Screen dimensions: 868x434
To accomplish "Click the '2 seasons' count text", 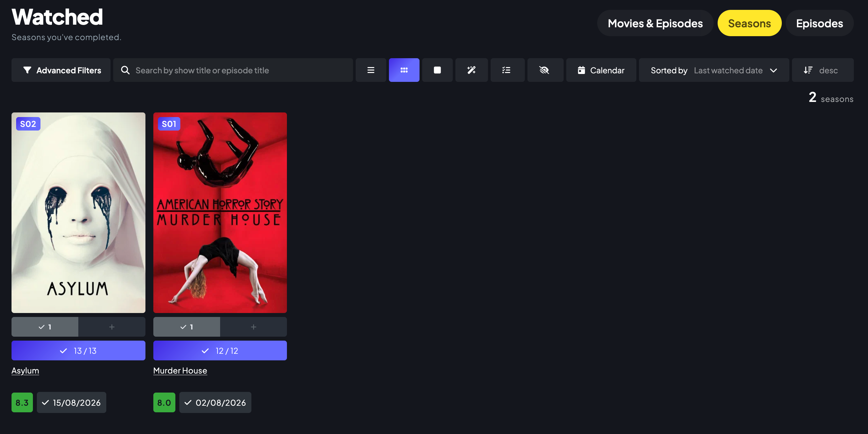I will [831, 98].
